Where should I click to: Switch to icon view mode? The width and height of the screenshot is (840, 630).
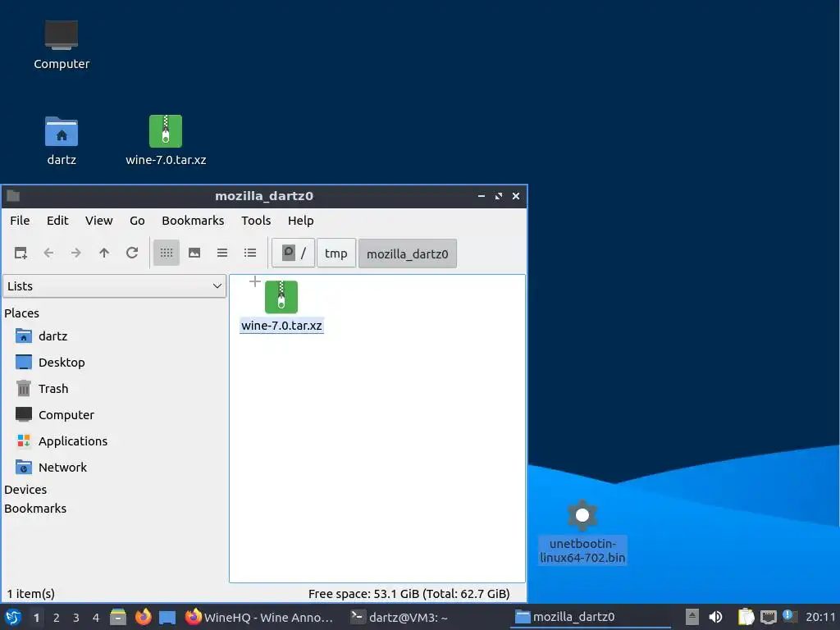pyautogui.click(x=166, y=253)
